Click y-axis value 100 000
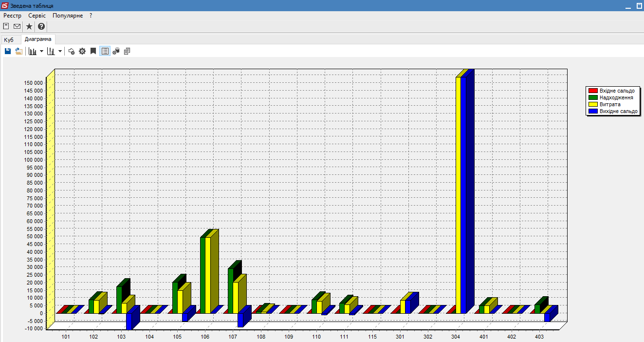Screen dimensions: 644x342 34,160
